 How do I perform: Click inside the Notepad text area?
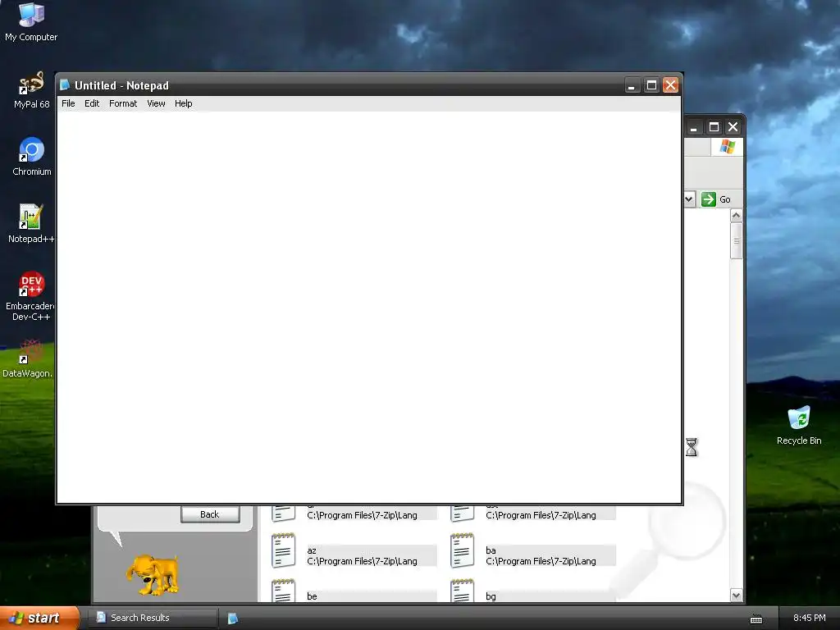click(368, 307)
